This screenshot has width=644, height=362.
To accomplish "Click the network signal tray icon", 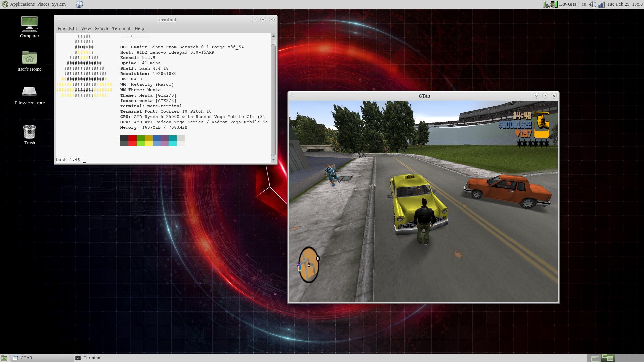I will point(601,4).
